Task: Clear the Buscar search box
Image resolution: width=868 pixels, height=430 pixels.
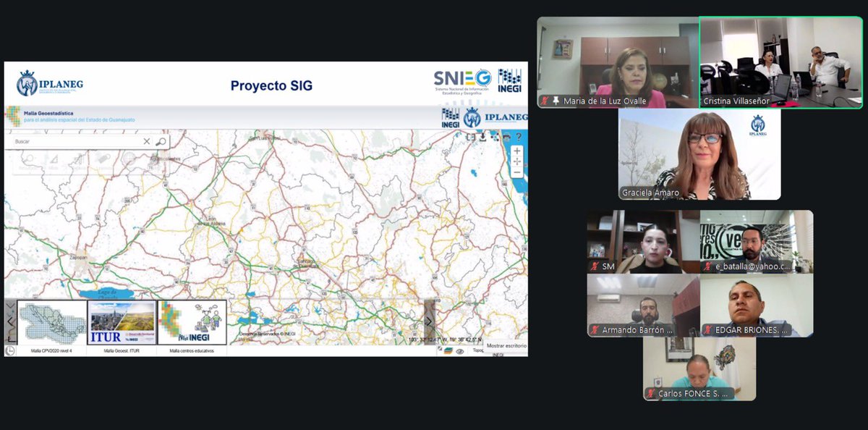Action: (147, 142)
